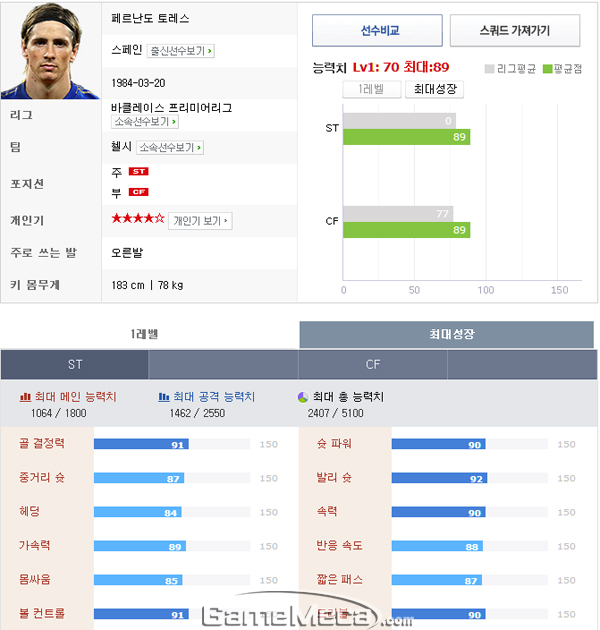Click the five-star 개인기 rating stars
The width and height of the screenshot is (600, 630).
(x=138, y=219)
